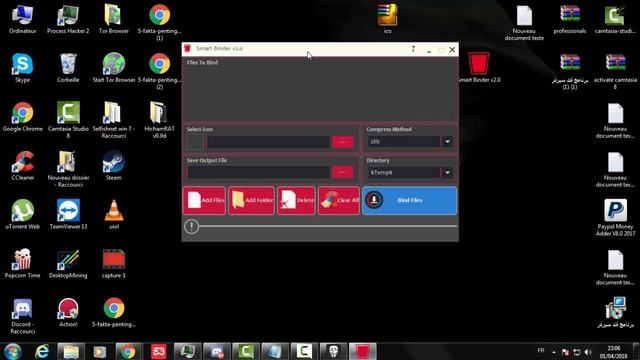The height and width of the screenshot is (360, 640).
Task: Select the Skype desktop icon
Action: pyautogui.click(x=22, y=68)
